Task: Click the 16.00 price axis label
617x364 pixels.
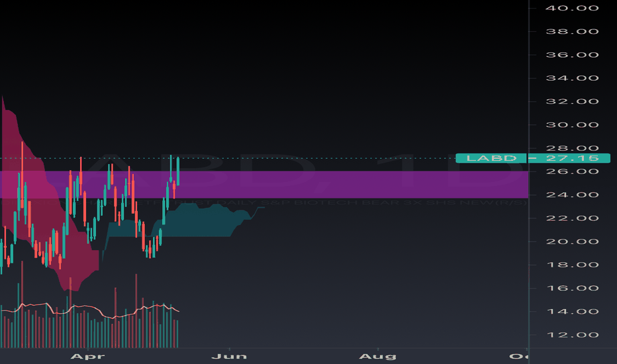Action: [x=572, y=288]
